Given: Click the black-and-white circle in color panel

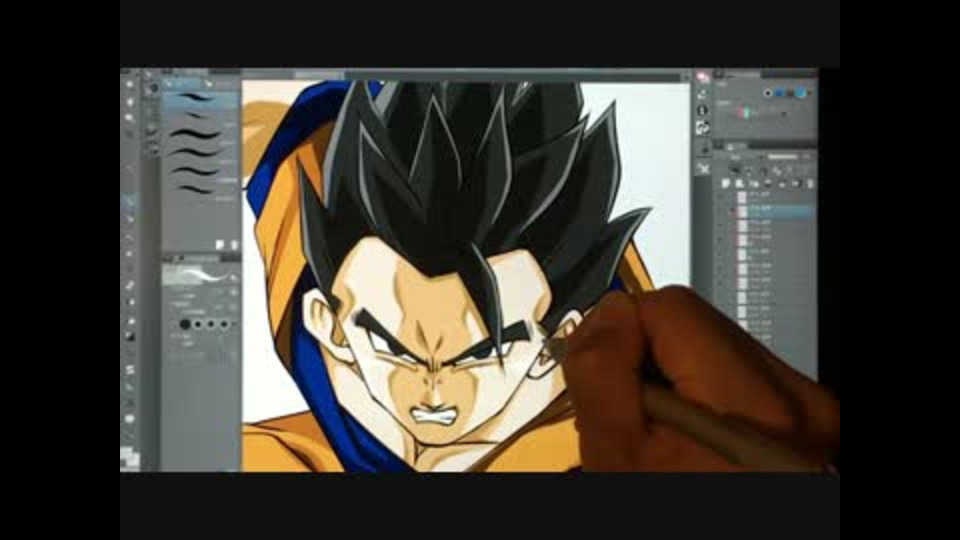Looking at the screenshot, I should pos(768,93).
